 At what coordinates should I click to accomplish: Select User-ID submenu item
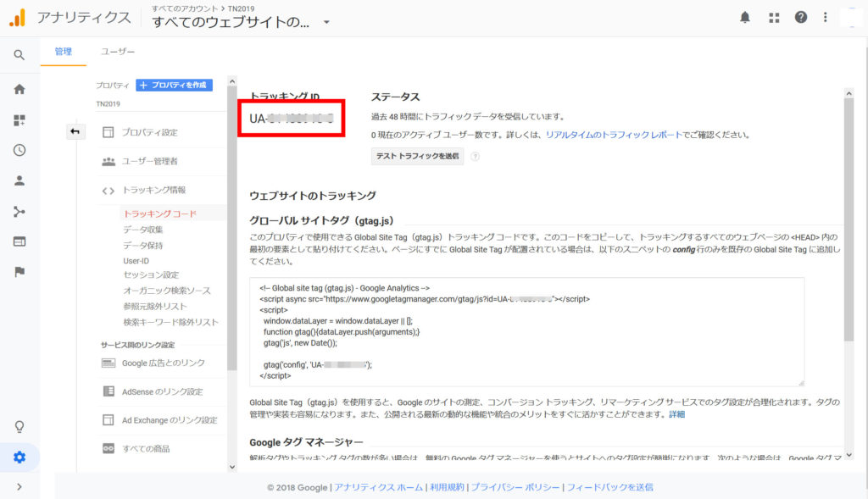136,261
